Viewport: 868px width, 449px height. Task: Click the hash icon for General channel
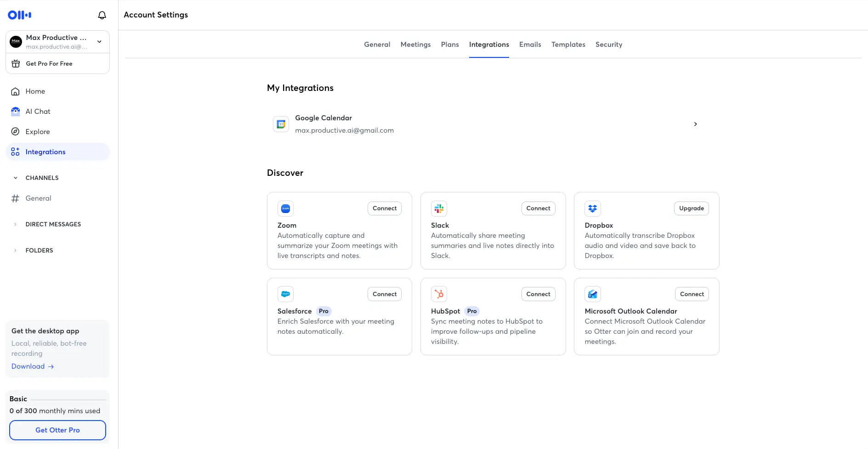coord(15,198)
